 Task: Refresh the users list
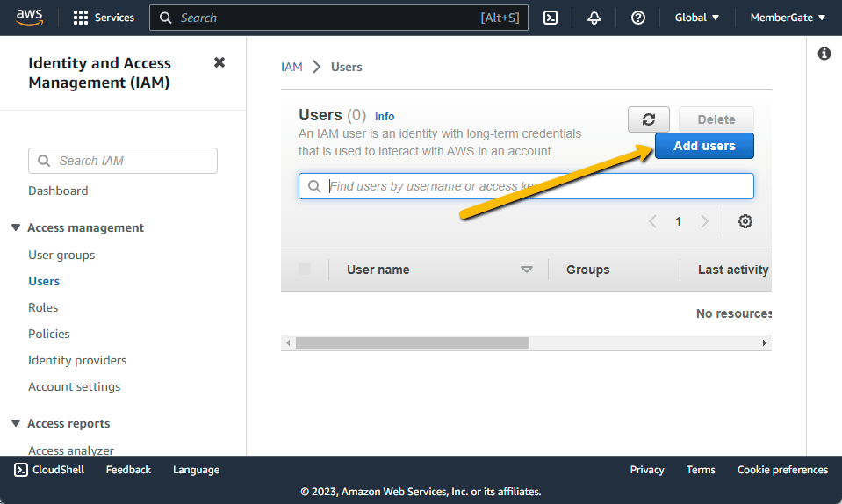(x=649, y=119)
